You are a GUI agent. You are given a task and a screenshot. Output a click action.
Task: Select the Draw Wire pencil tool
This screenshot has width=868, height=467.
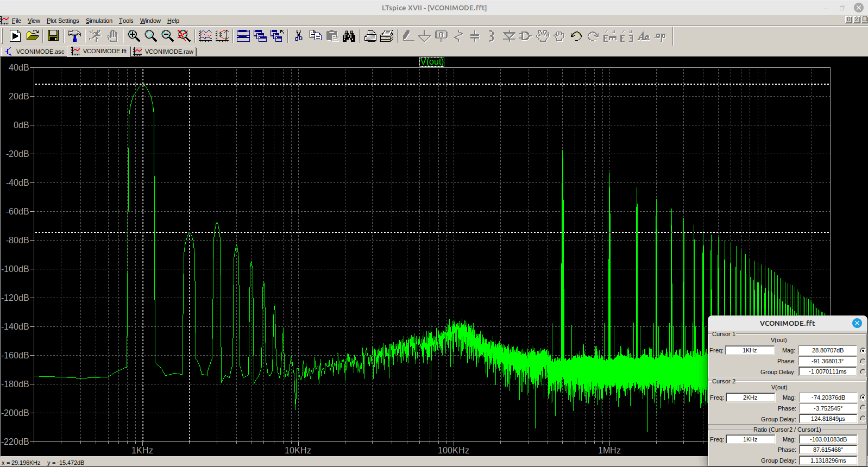pyautogui.click(x=408, y=36)
